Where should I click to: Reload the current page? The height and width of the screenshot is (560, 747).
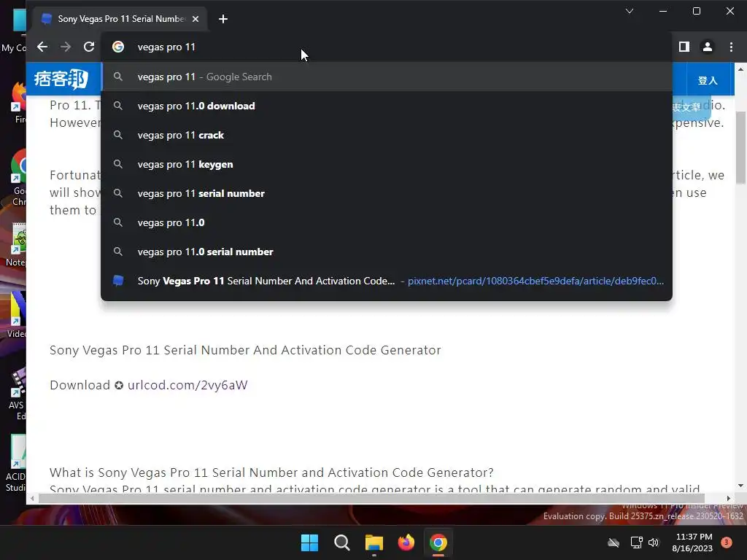(89, 47)
